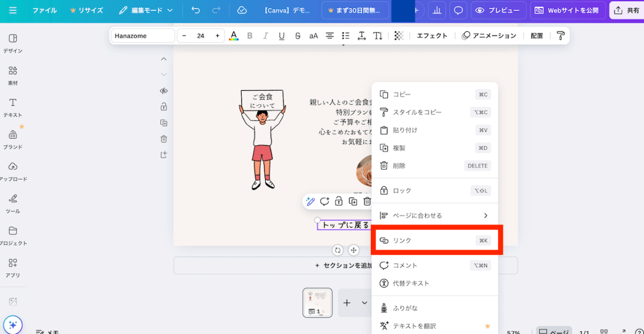Click the Webサイトを公開 button
Screen dimensions: 644x334
click(568, 10)
